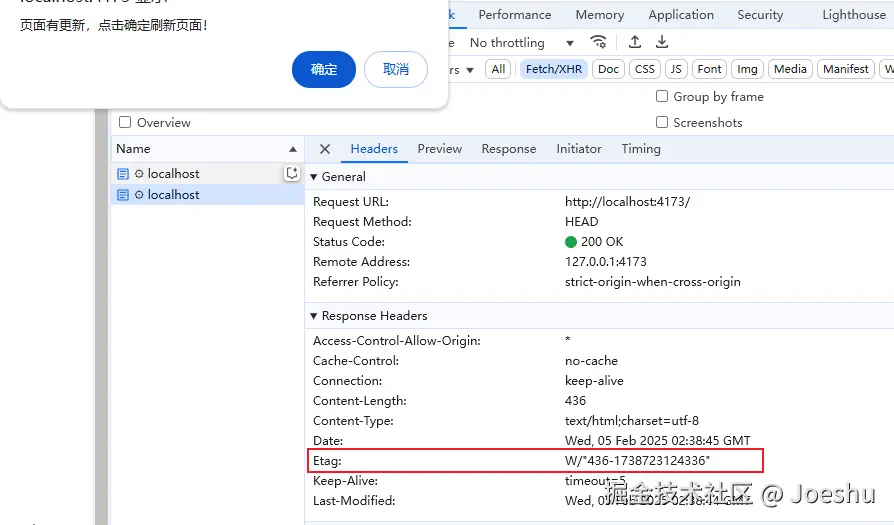Image resolution: width=894 pixels, height=525 pixels.
Task: Click the keep-alive Connection value
Action: (594, 381)
